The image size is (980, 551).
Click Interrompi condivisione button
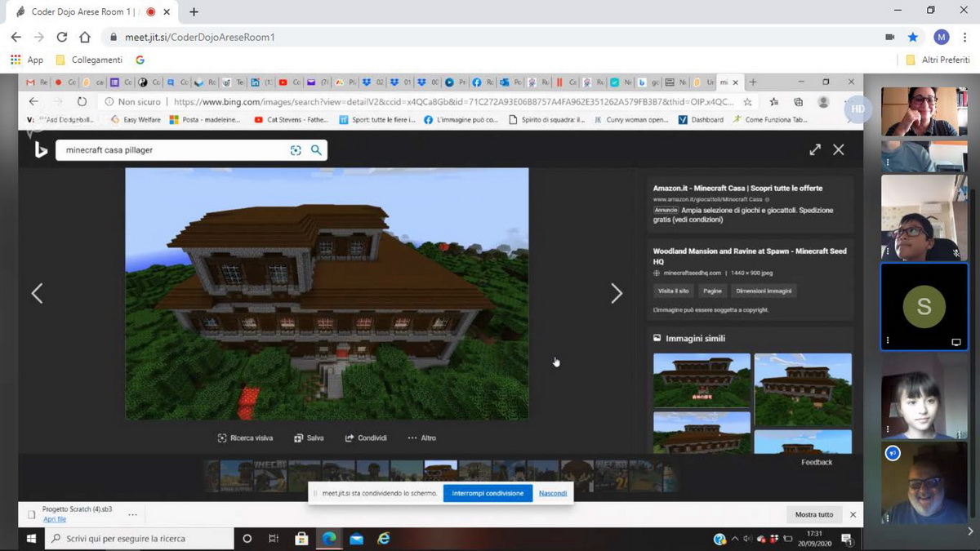click(x=488, y=493)
